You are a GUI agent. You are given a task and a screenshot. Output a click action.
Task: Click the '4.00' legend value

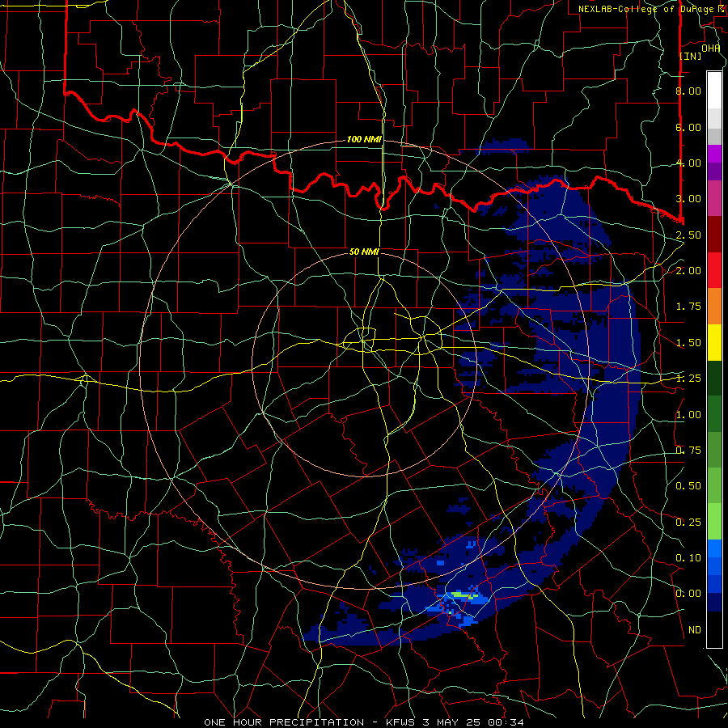[x=688, y=163]
